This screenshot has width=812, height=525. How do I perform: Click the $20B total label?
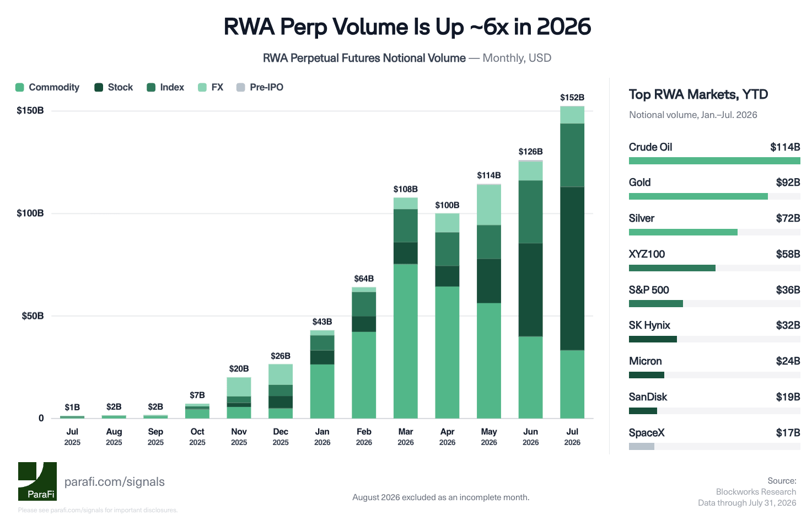point(239,368)
